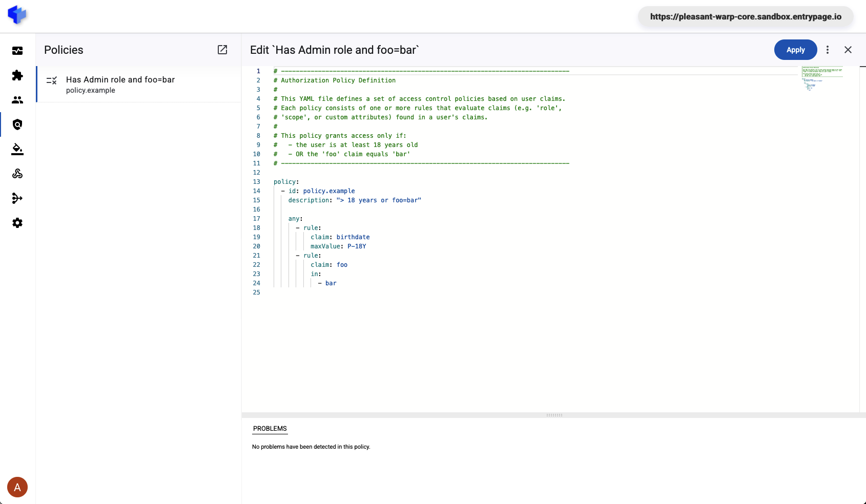
Task: Open the branding paint-bucket sidebar icon
Action: [17, 149]
